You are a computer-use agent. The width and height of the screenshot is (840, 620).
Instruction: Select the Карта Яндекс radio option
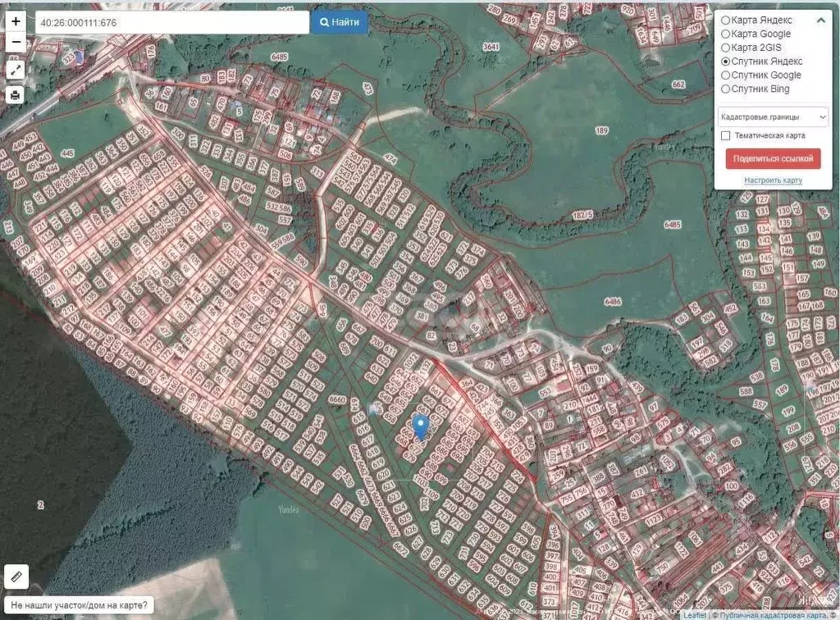(x=726, y=21)
